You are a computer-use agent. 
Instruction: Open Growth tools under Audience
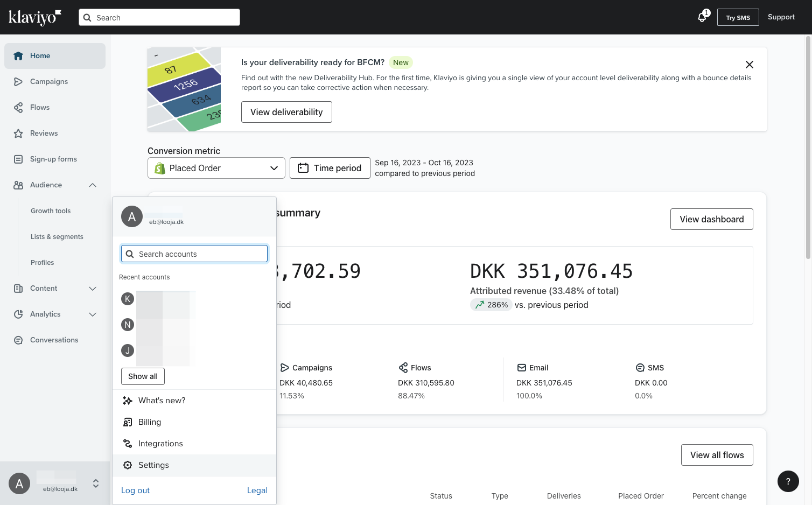coord(51,211)
